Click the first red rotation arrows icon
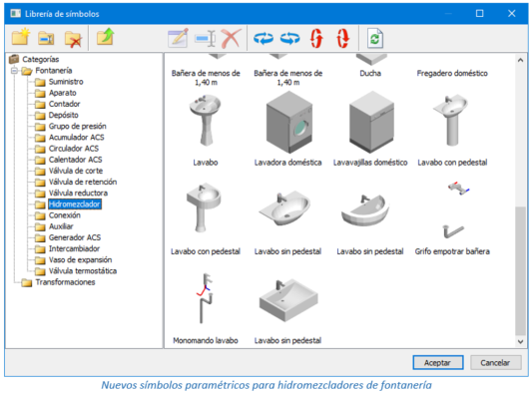Viewport: 532px width, 397px height. tap(316, 38)
